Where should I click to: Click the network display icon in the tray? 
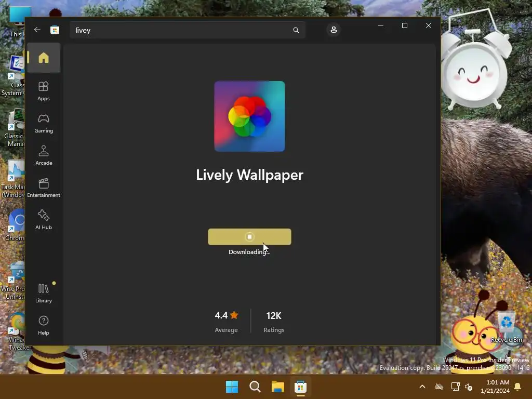[x=455, y=387]
